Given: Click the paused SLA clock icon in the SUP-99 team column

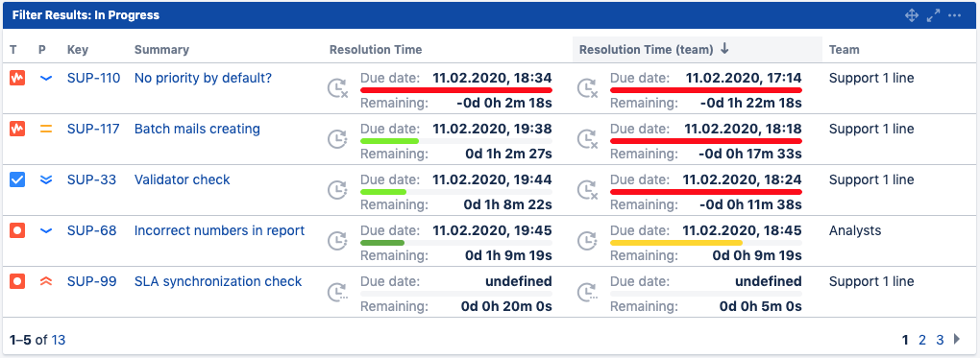Looking at the screenshot, I should 587,292.
